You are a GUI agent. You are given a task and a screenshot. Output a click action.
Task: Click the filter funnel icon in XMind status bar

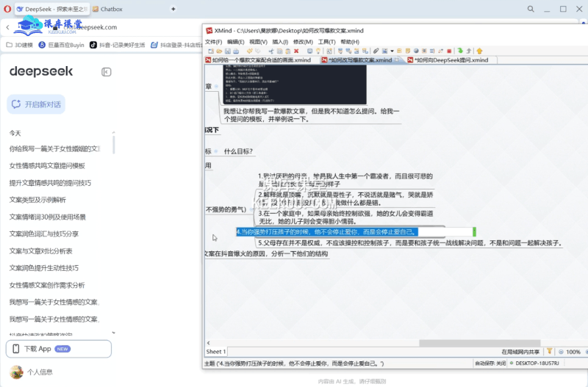tap(549, 352)
